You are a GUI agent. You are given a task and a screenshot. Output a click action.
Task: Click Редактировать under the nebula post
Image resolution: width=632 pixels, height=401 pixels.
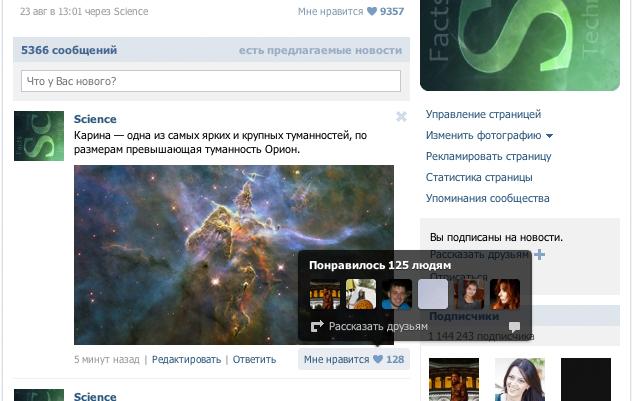186,359
